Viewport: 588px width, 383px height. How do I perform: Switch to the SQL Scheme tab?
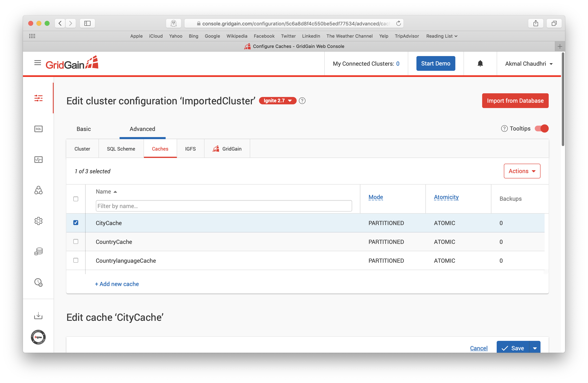[x=121, y=149]
